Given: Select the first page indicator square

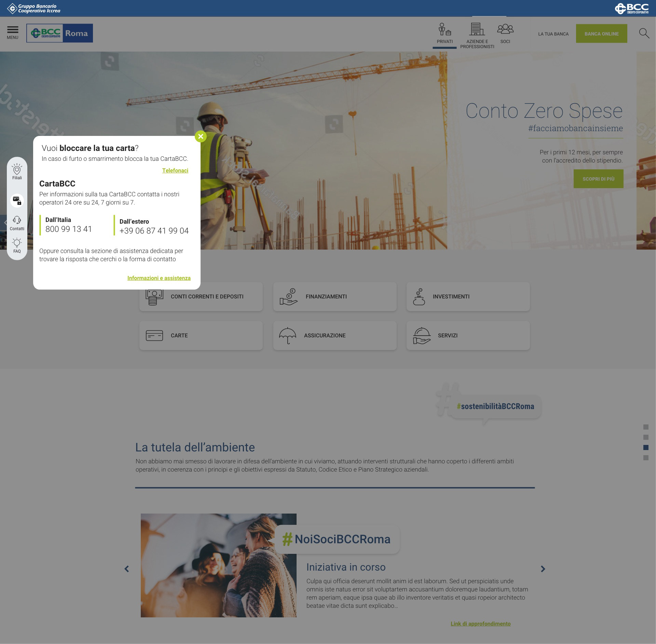Looking at the screenshot, I should (645, 427).
